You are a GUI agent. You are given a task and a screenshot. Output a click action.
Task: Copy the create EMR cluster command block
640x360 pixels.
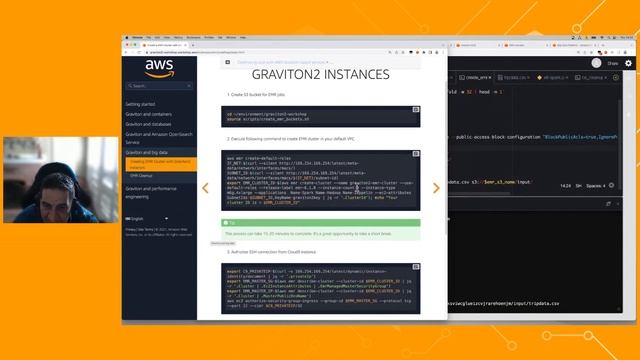(416, 154)
